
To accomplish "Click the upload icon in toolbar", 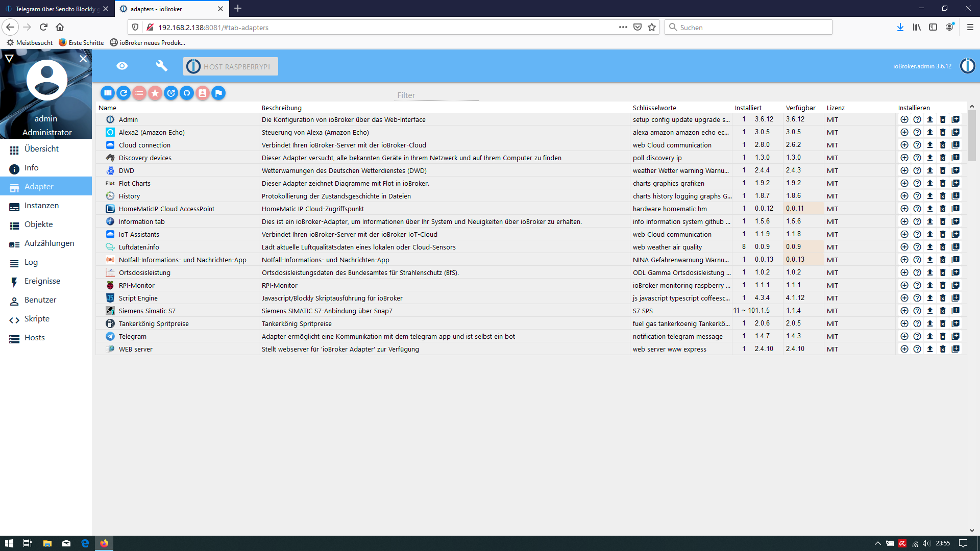I will [930, 119].
